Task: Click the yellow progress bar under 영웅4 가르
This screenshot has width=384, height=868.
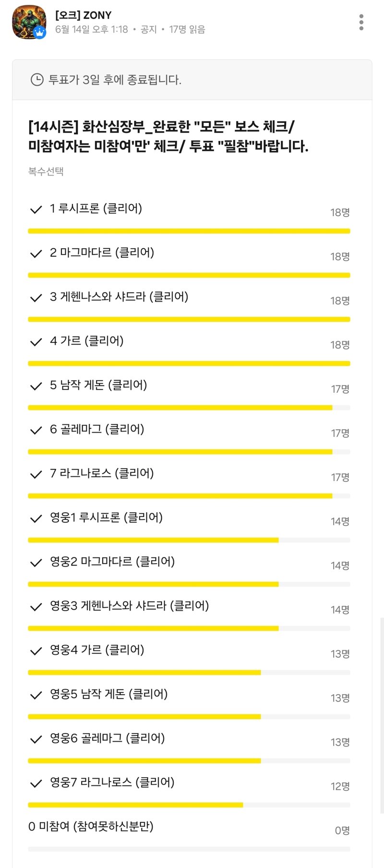Action: coord(189,673)
